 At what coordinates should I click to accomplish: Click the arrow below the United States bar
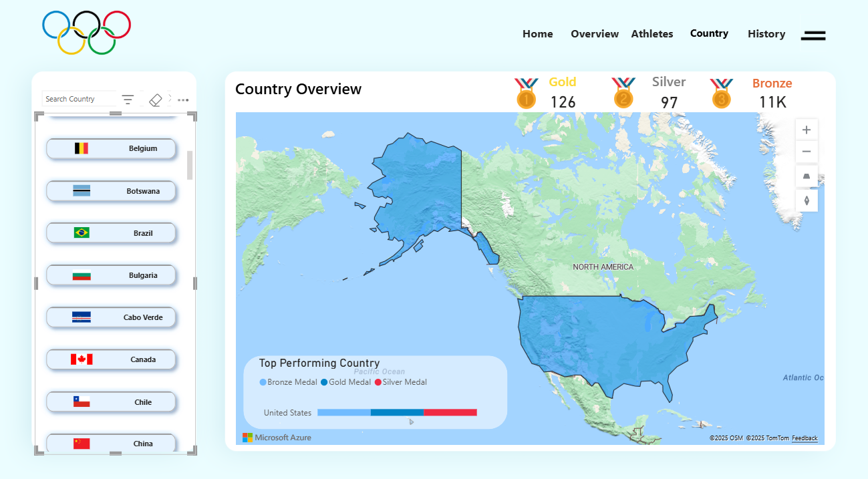(412, 422)
